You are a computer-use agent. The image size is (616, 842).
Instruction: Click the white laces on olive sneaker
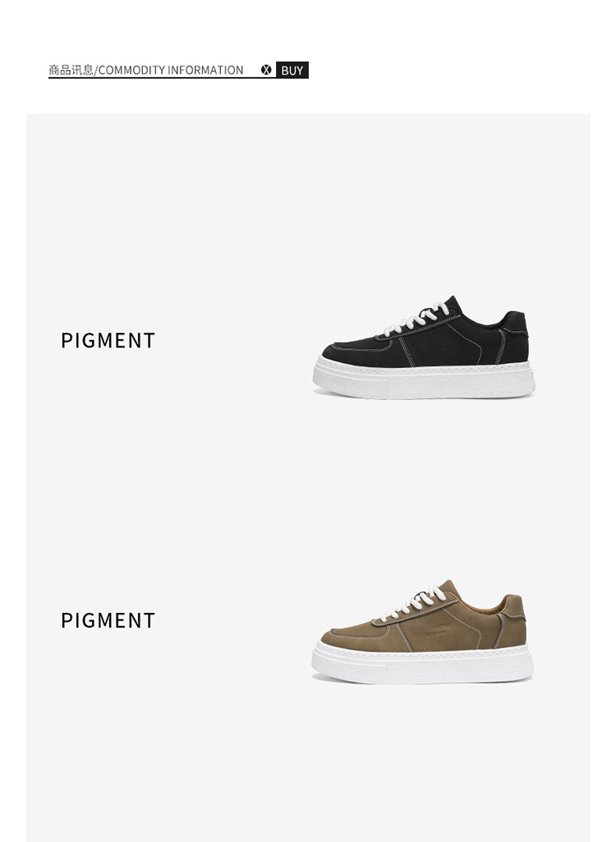pos(413,603)
